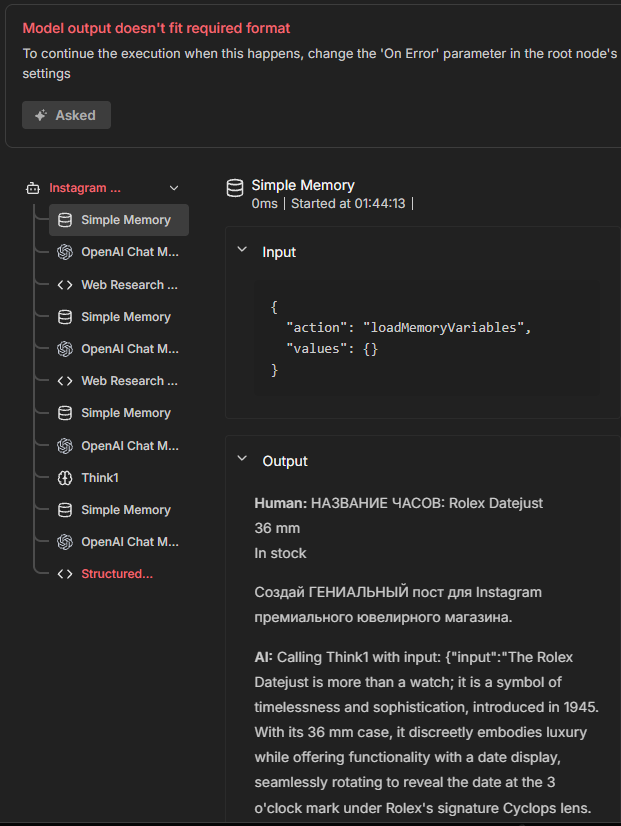Click the robot icon beside Instagram root node
The image size is (621, 826).
point(33,188)
